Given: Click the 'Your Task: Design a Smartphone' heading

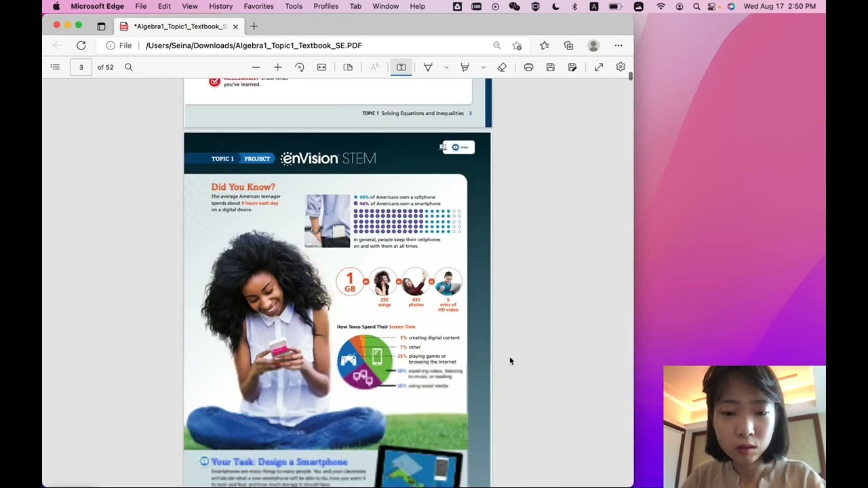Looking at the screenshot, I should point(279,462).
